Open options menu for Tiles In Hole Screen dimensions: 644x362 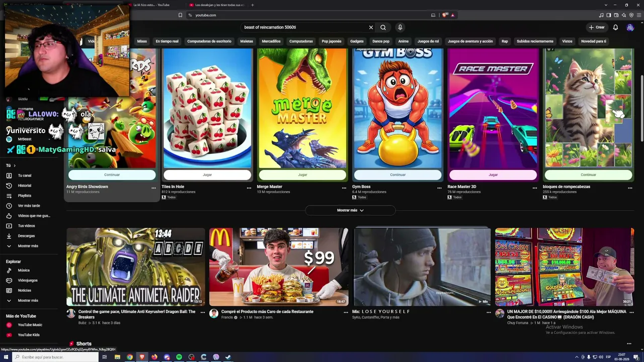pyautogui.click(x=249, y=188)
